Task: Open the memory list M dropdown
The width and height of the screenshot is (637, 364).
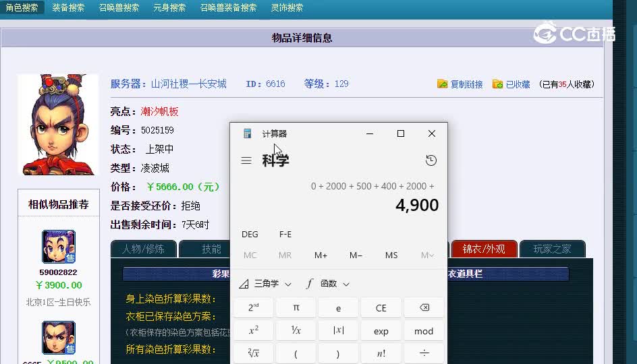Action: pyautogui.click(x=427, y=255)
